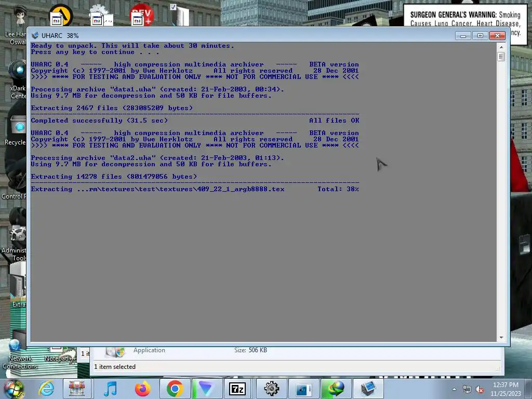Select the white gear desktop shortcut
Viewport: 532px width, 399px height.
pyautogui.click(x=100, y=16)
